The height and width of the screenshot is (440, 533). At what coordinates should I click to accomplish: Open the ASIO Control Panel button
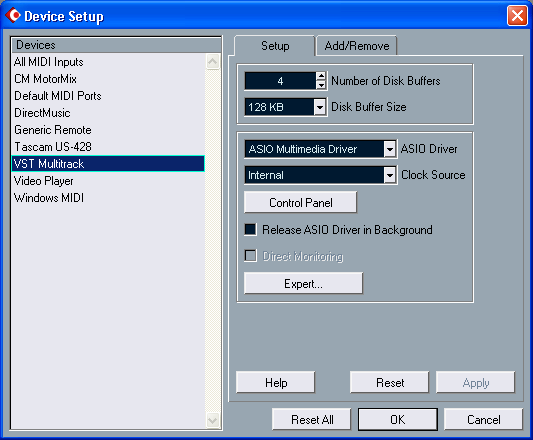(300, 203)
